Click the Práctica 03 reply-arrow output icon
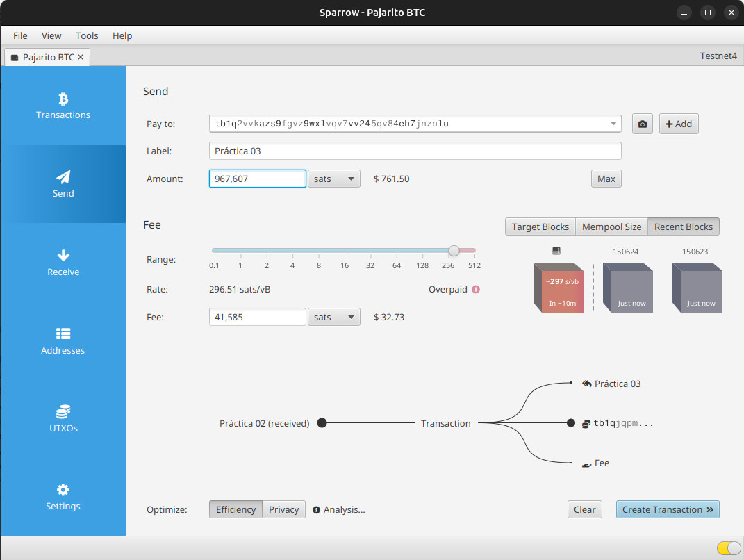This screenshot has width=744, height=560. tap(587, 384)
